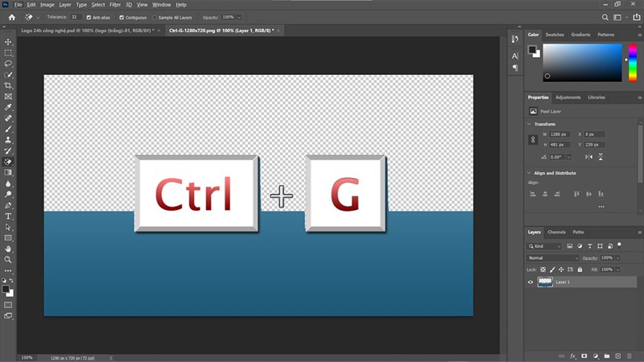
Task: Select the Pen tool
Action: click(x=8, y=205)
